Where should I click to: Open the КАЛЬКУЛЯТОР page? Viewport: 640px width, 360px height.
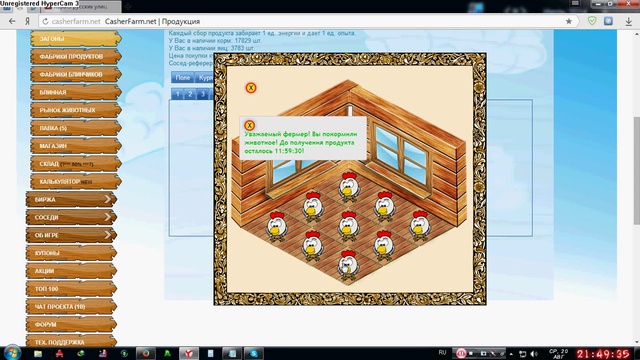coord(76,182)
